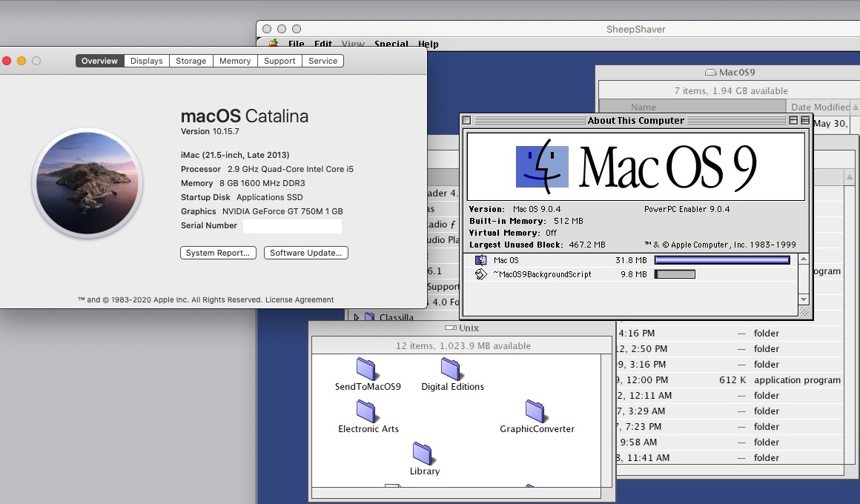The image size is (860, 504).
Task: Click the 3:29 AM folder row
Action: 730,411
